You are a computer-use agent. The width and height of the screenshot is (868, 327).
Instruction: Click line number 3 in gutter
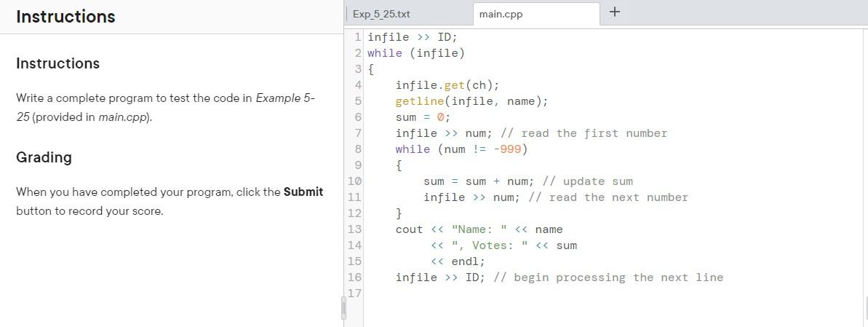358,70
